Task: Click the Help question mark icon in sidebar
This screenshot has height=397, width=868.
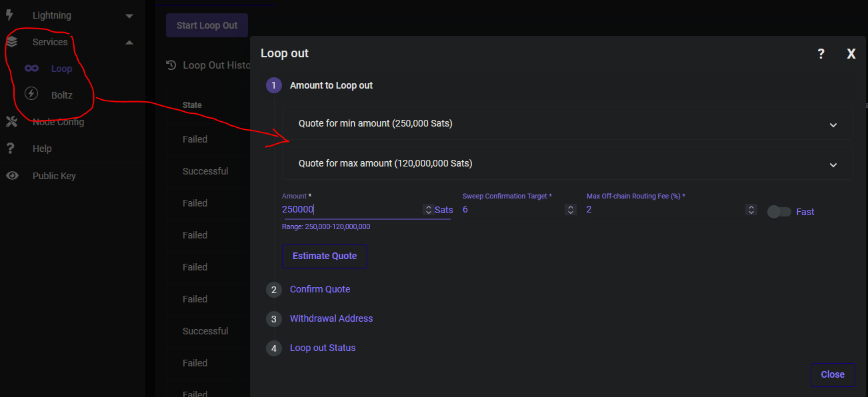Action: tap(10, 149)
